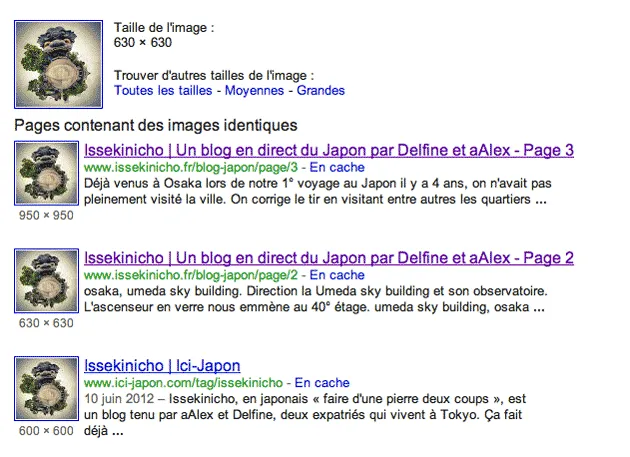
Task: Open the Issekinicho blog Page 2 result title
Action: pyautogui.click(x=329, y=258)
